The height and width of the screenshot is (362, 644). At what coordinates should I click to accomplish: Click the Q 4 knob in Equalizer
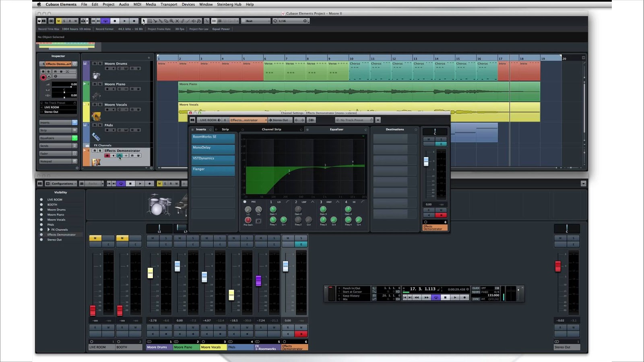pos(359,220)
